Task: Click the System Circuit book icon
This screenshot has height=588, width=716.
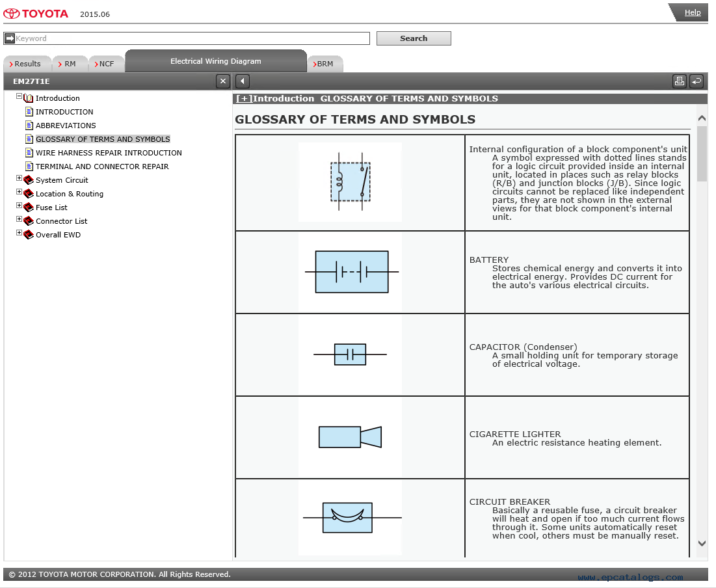Action: [x=29, y=180]
